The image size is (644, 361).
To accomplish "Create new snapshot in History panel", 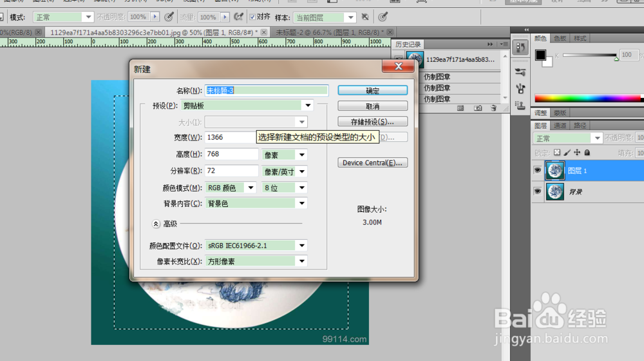I will point(478,108).
